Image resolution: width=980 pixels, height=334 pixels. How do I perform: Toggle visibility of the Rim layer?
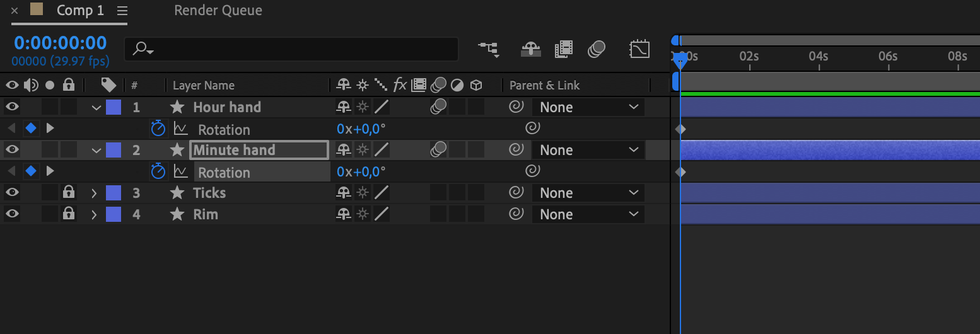tap(12, 214)
